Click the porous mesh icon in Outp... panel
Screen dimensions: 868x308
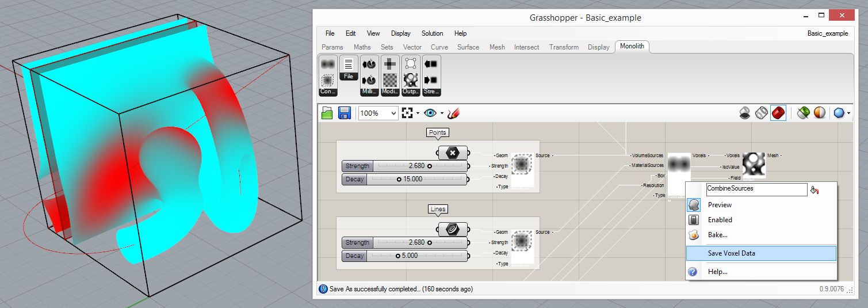[x=411, y=81]
